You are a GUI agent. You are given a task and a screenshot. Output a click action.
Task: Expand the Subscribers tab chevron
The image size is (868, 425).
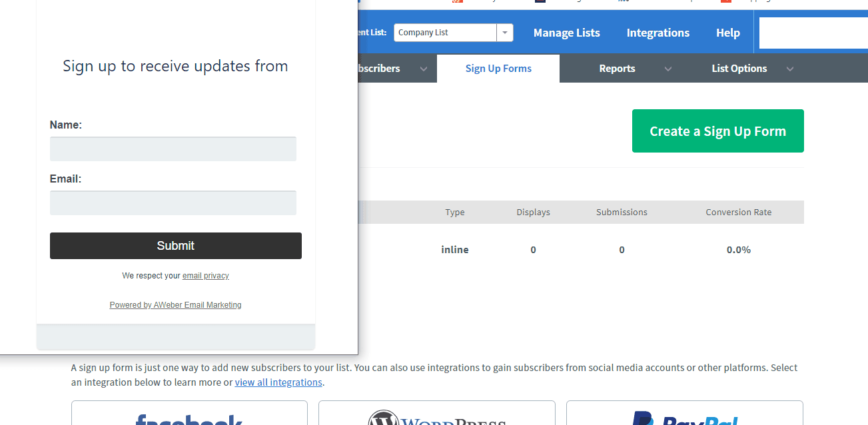pyautogui.click(x=424, y=69)
